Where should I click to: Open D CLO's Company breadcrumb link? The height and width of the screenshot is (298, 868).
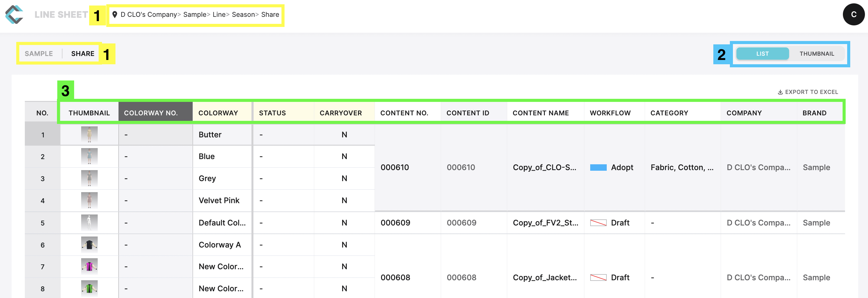(x=149, y=14)
